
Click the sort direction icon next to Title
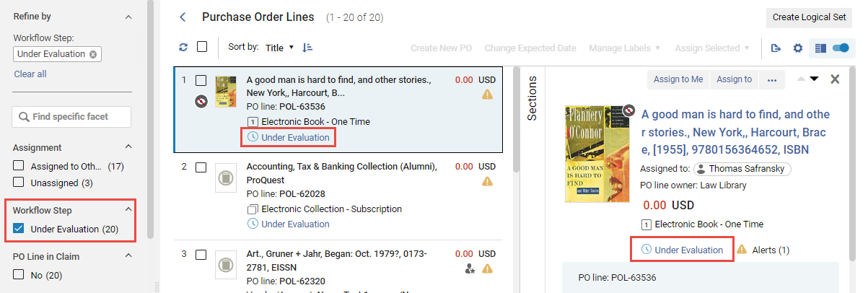tap(308, 48)
